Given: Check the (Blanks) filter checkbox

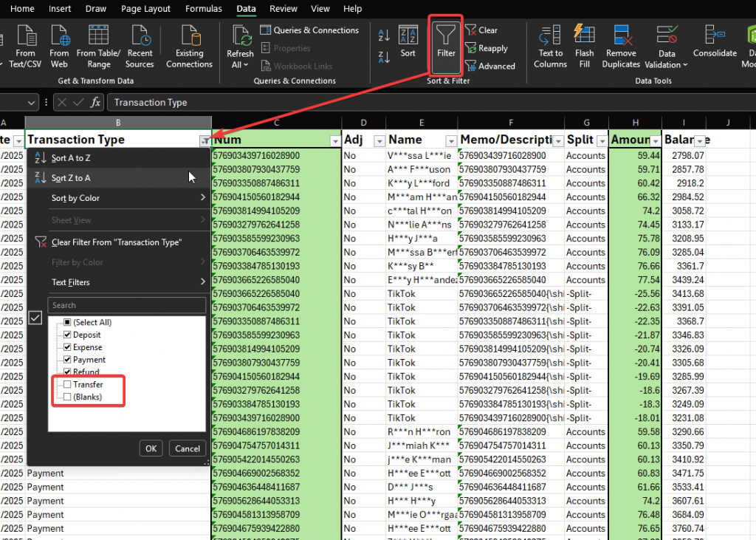Looking at the screenshot, I should (x=68, y=397).
